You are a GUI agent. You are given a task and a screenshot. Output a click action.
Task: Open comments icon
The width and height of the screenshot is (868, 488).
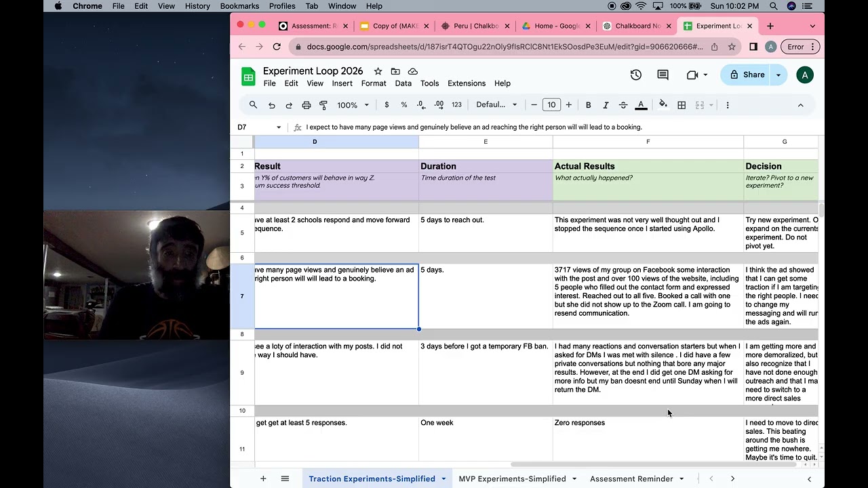(x=663, y=75)
